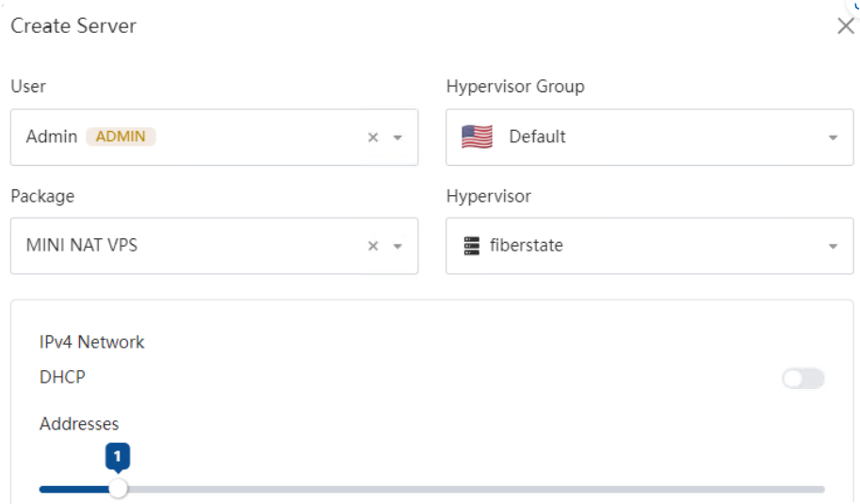This screenshot has height=504, width=860.
Task: Select the fiberstate hypervisor text
Action: coord(526,245)
